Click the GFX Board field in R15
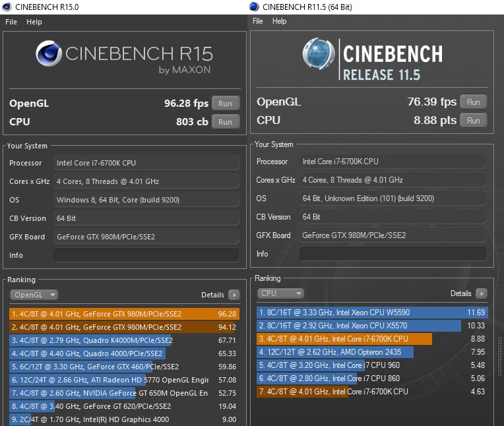504x426 pixels. pyautogui.click(x=146, y=237)
